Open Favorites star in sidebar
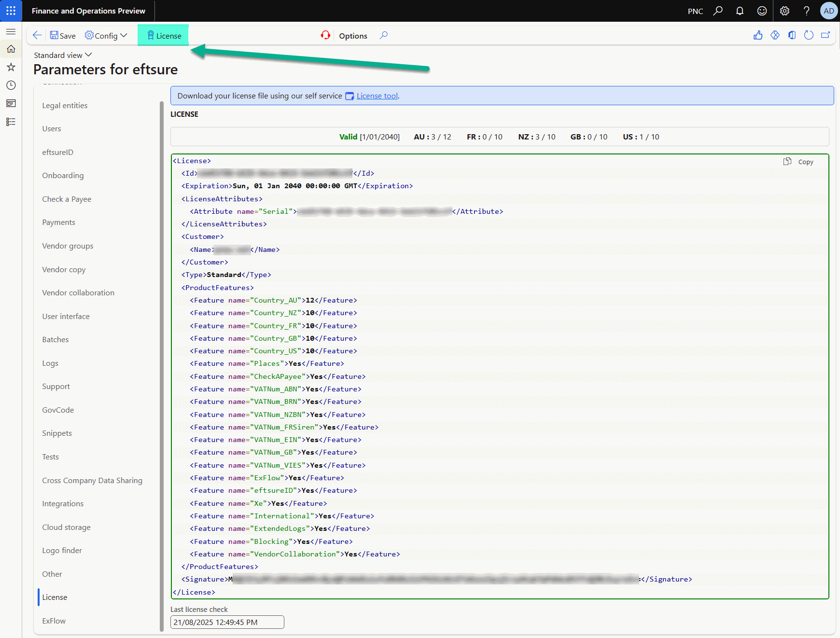This screenshot has width=840, height=638. click(x=11, y=67)
